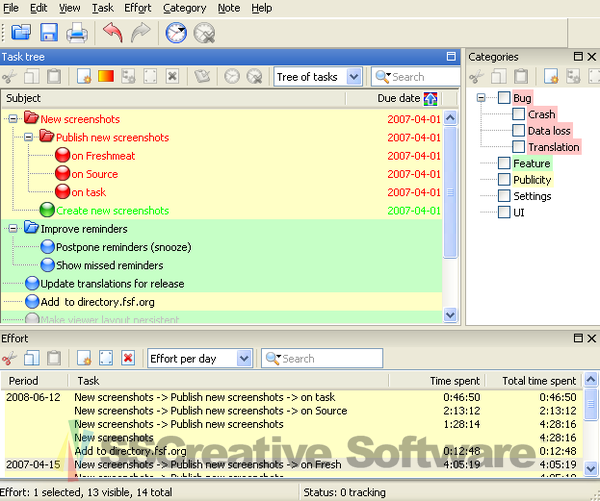Click the Total time spent column header

pyautogui.click(x=534, y=381)
